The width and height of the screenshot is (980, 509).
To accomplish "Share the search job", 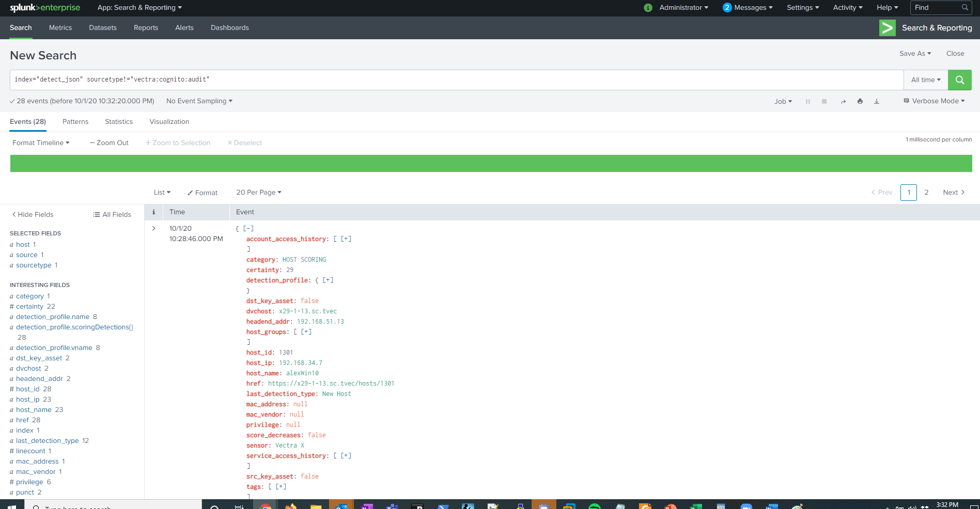I will coord(843,102).
